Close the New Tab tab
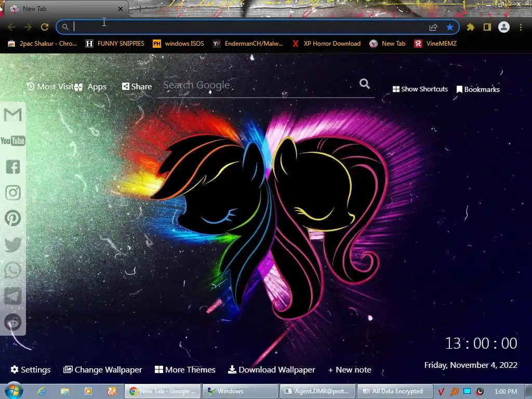The width and height of the screenshot is (532, 399). (121, 9)
